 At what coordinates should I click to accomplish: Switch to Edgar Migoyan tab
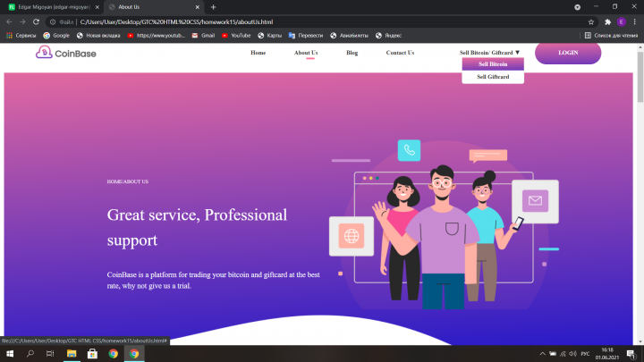[x=53, y=7]
